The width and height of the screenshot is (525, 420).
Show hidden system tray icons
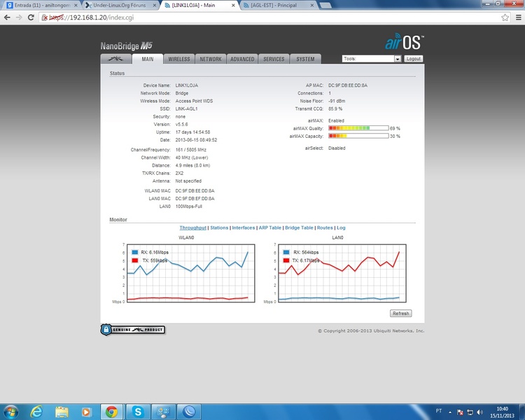click(x=450, y=412)
